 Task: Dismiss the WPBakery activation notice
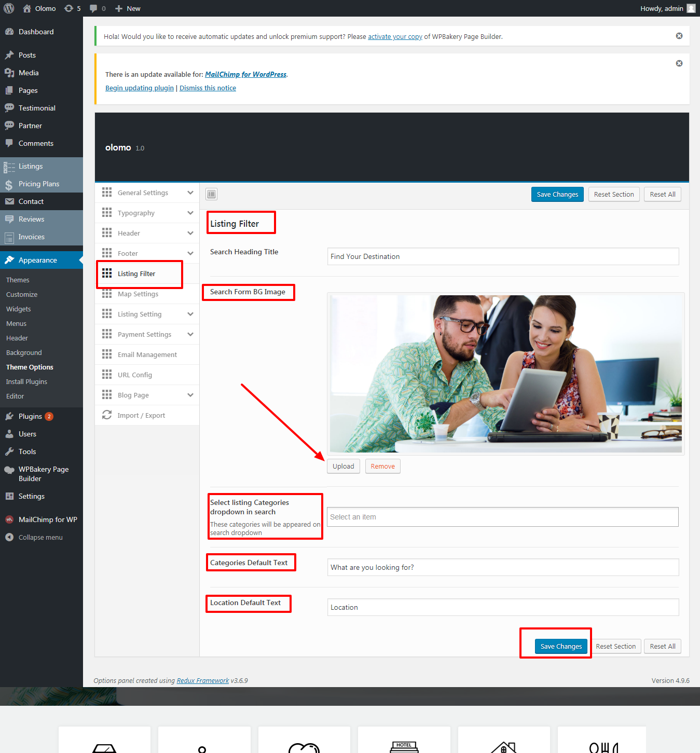679,36
